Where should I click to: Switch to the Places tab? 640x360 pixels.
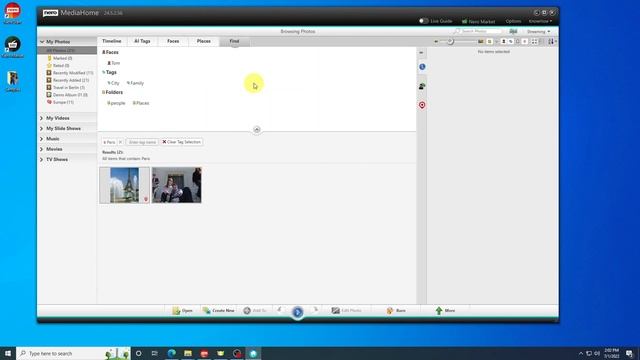click(204, 41)
